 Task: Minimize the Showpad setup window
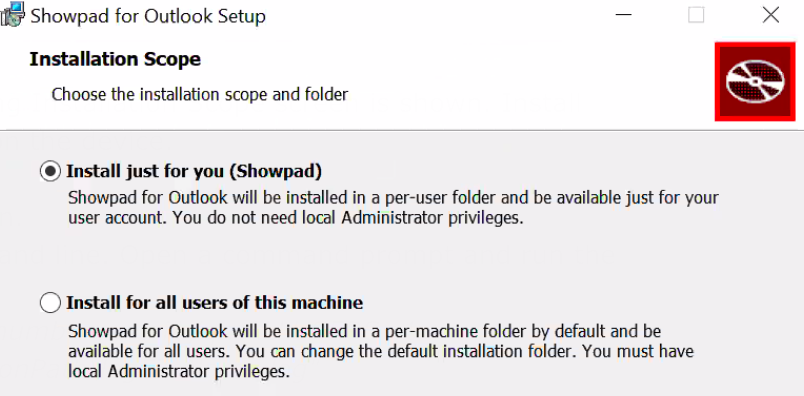624,15
